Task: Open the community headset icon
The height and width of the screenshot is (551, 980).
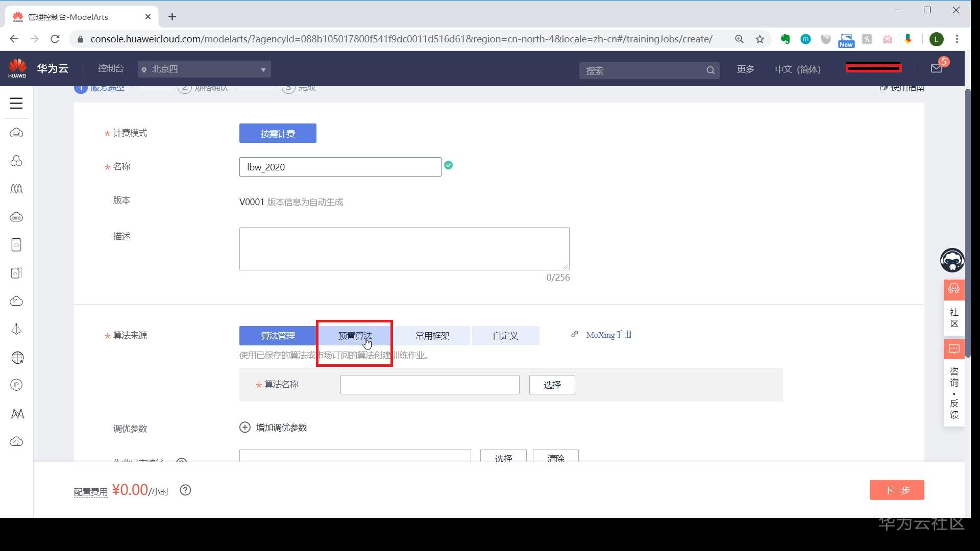Action: tap(953, 289)
